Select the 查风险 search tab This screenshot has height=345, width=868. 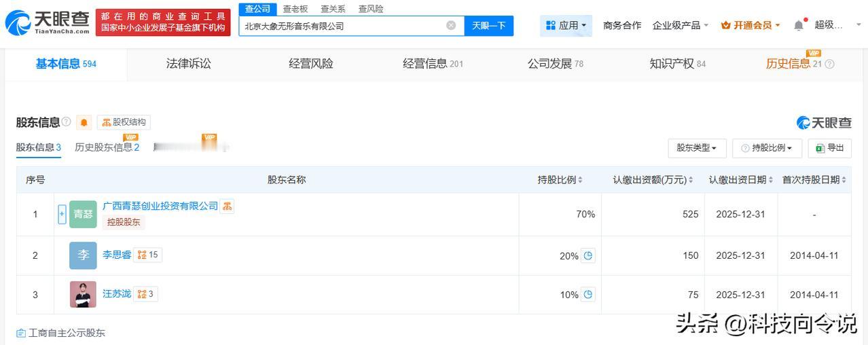(371, 9)
